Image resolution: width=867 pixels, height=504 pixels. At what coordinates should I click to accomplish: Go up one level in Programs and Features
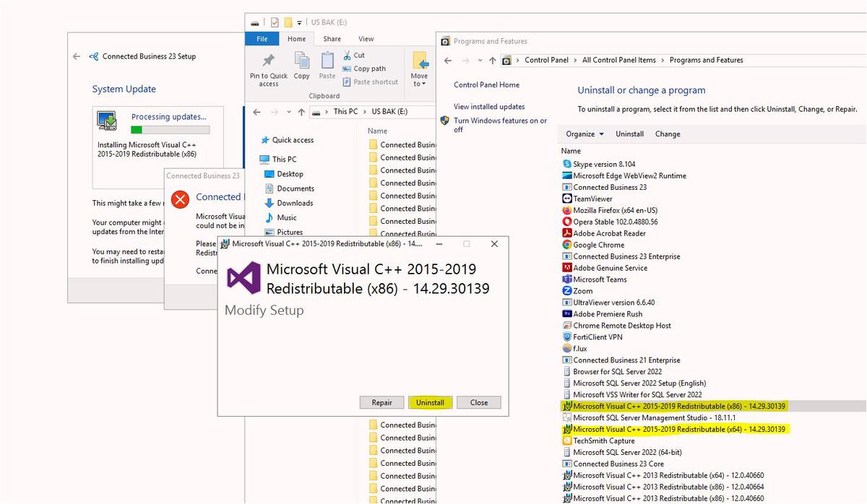(492, 61)
